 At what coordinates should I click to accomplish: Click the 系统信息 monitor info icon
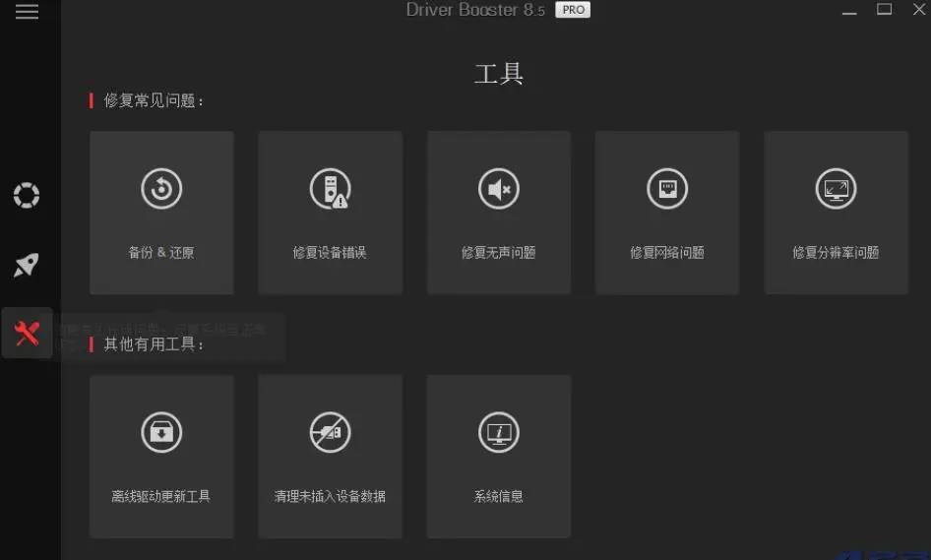point(499,432)
